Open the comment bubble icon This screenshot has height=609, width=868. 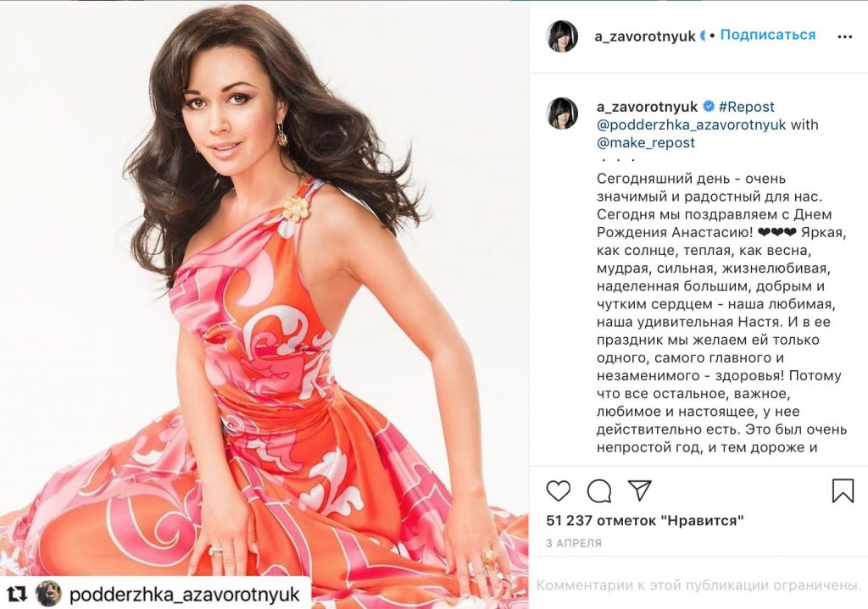pyautogui.click(x=599, y=490)
